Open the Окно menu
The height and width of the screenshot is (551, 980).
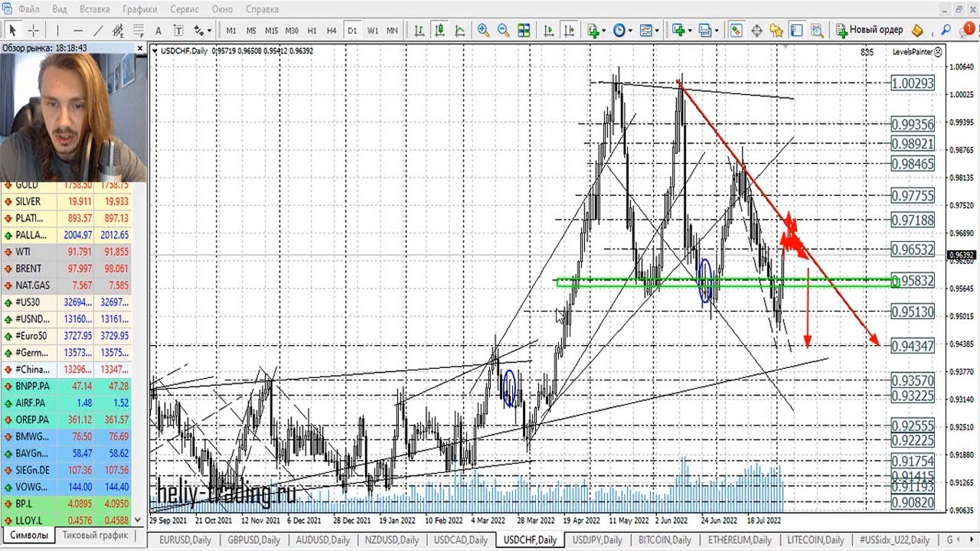[x=222, y=9]
